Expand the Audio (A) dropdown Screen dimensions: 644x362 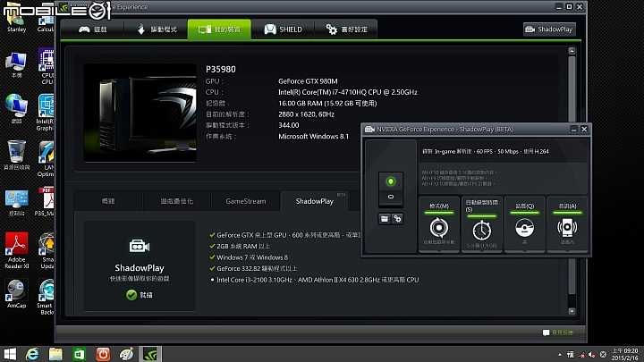[567, 224]
